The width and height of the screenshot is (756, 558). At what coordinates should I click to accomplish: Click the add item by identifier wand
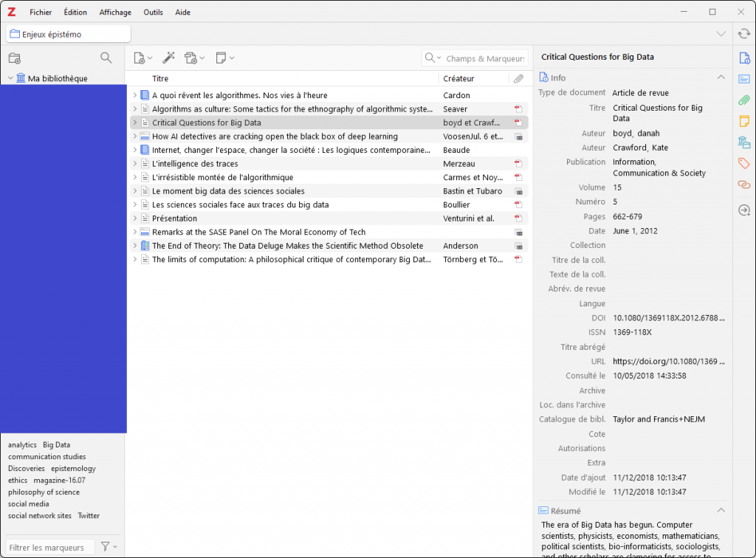pos(168,58)
